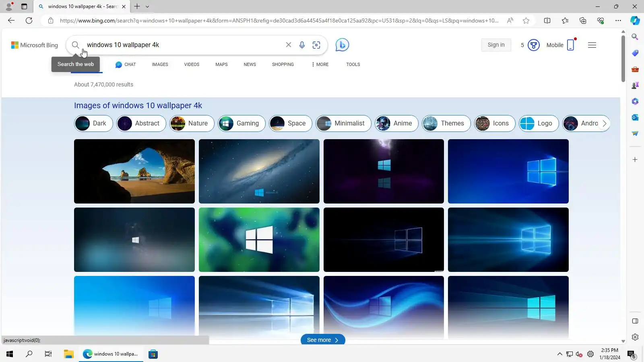Open Edge Settings and more menu
Viewport: 644px width, 362px height.
618,21
